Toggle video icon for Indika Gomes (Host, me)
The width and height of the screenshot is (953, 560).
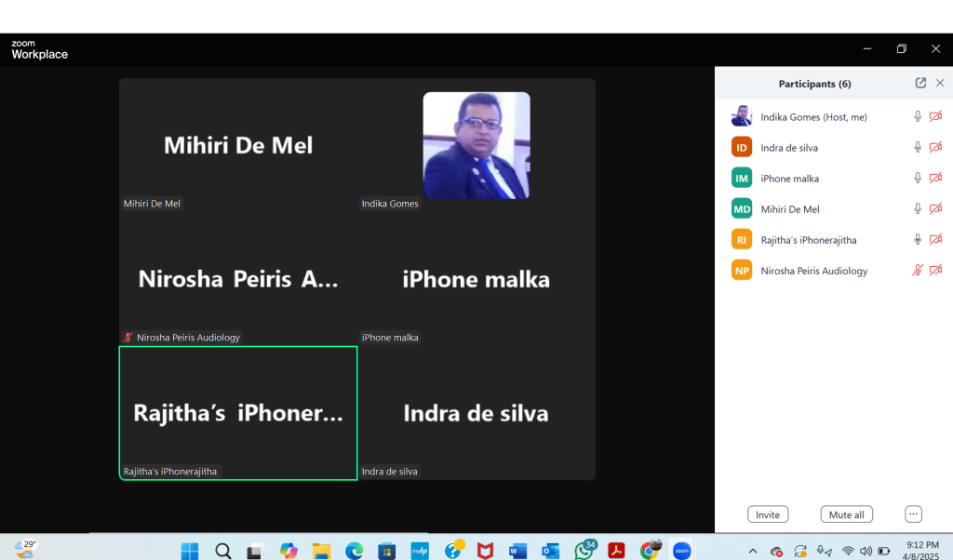click(935, 116)
